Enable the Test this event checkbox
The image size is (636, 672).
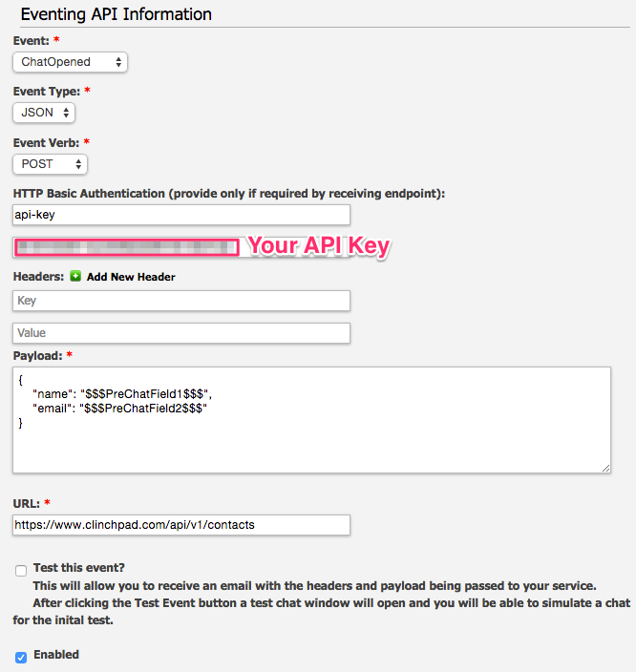pyautogui.click(x=21, y=571)
